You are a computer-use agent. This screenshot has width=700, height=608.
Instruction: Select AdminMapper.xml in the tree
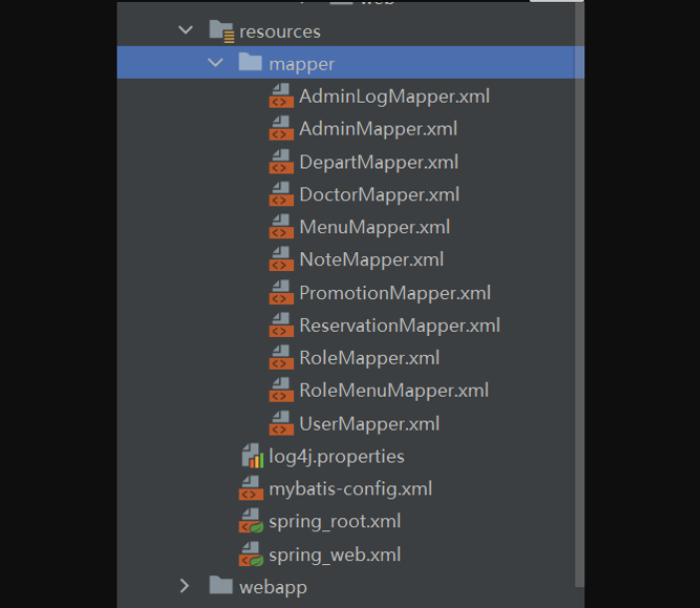pyautogui.click(x=378, y=129)
